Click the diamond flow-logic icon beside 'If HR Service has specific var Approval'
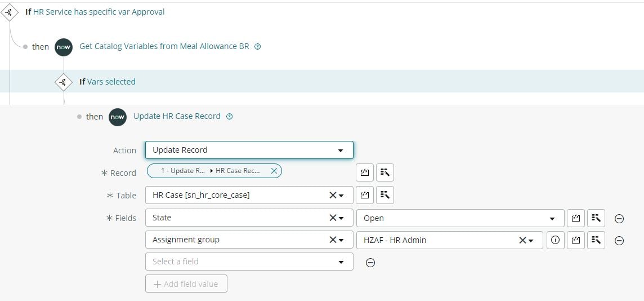 (x=9, y=12)
